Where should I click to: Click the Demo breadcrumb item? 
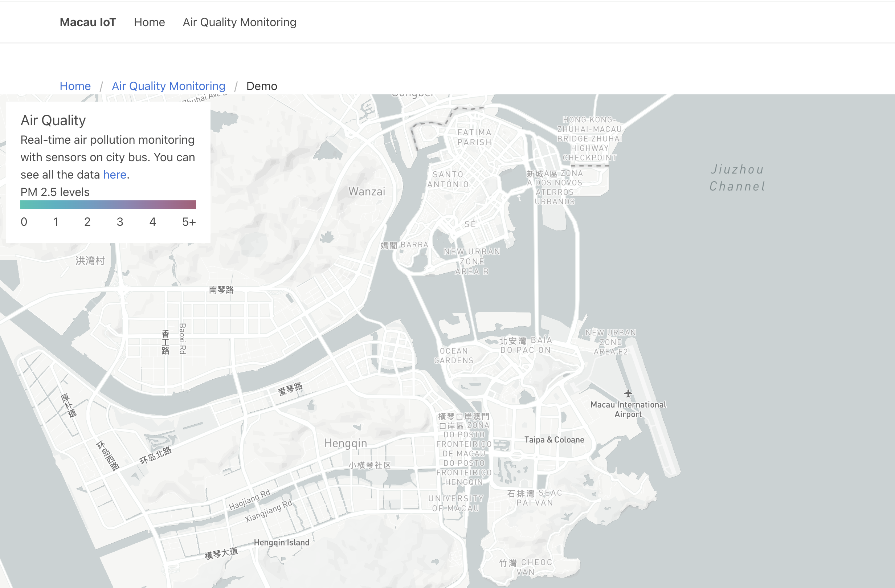pyautogui.click(x=262, y=86)
